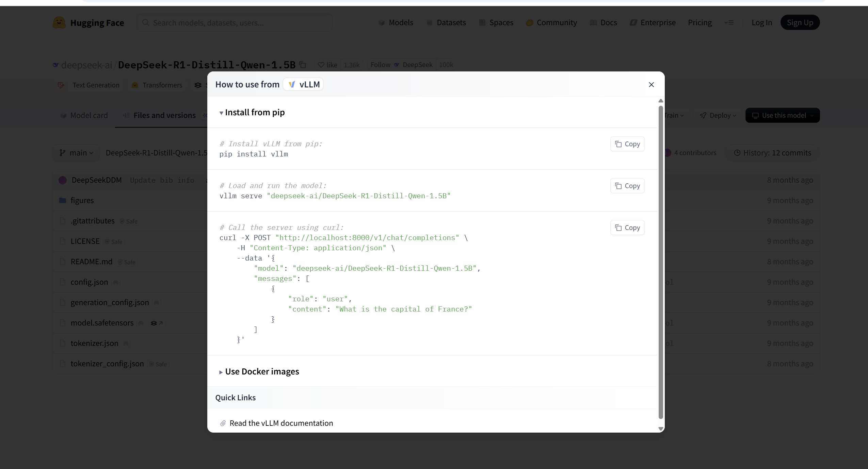Go to the Pricing page
Image resolution: width=868 pixels, height=469 pixels.
point(700,23)
